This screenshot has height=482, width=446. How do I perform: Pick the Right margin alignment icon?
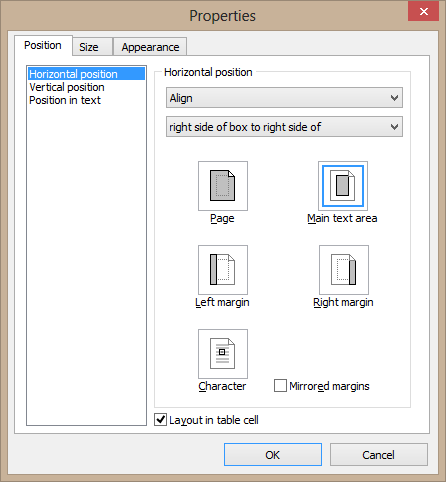pyautogui.click(x=344, y=270)
